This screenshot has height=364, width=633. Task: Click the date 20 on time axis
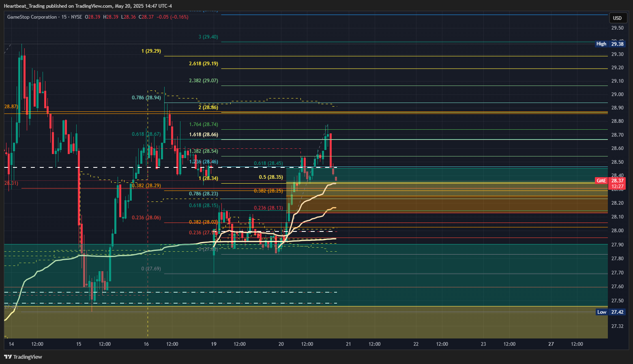[281, 344]
